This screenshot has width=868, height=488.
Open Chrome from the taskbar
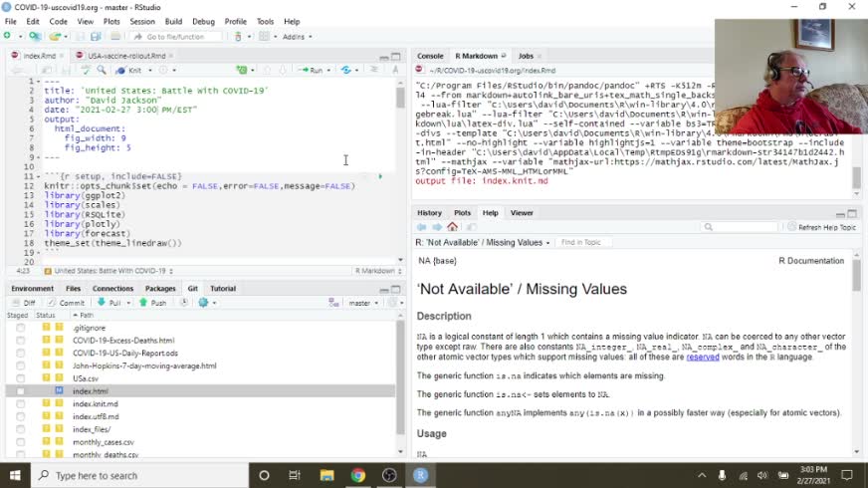tap(358, 475)
